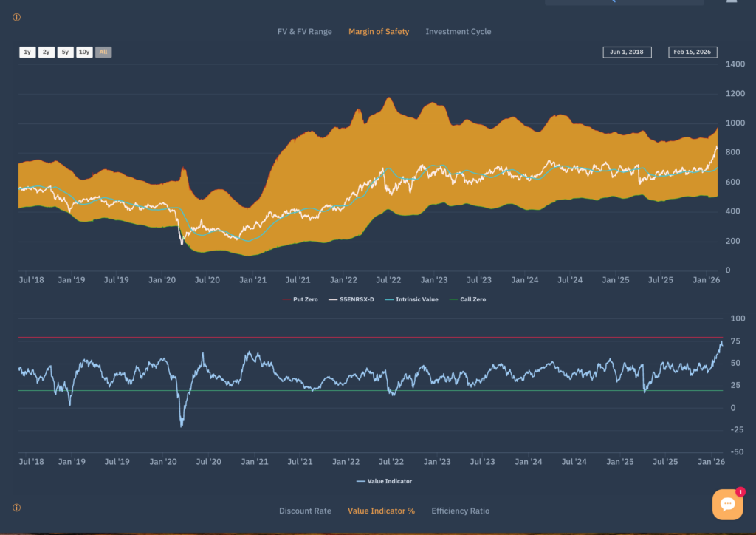Screen dimensions: 756x535
Task: Click the search icon in the top bar
Action: pos(611,1)
